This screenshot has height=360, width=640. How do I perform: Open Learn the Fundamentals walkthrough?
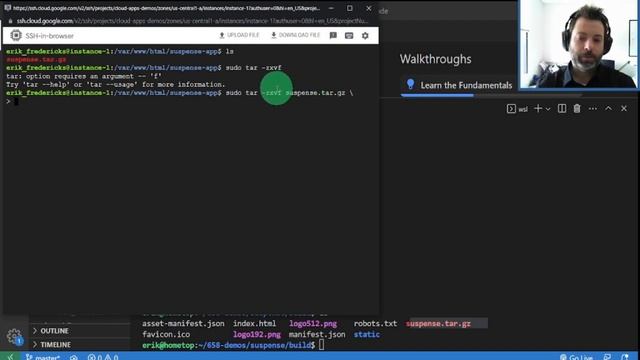point(466,85)
